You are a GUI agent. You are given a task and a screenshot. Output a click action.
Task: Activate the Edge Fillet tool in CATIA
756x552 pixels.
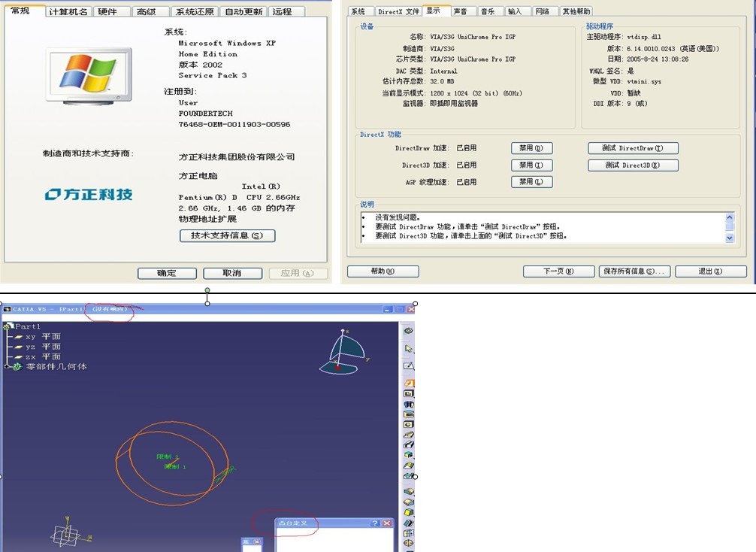tap(408, 491)
